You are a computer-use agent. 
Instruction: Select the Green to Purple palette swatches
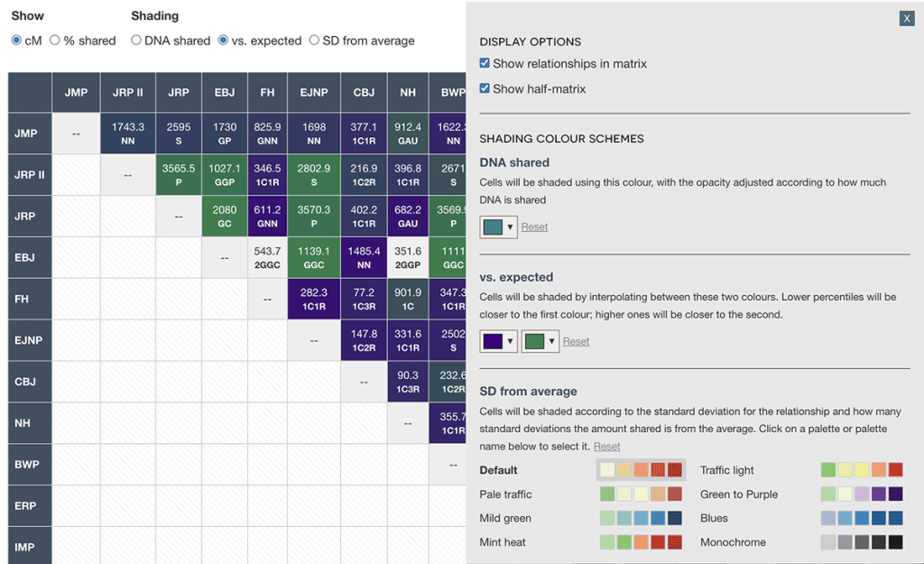coord(861,495)
